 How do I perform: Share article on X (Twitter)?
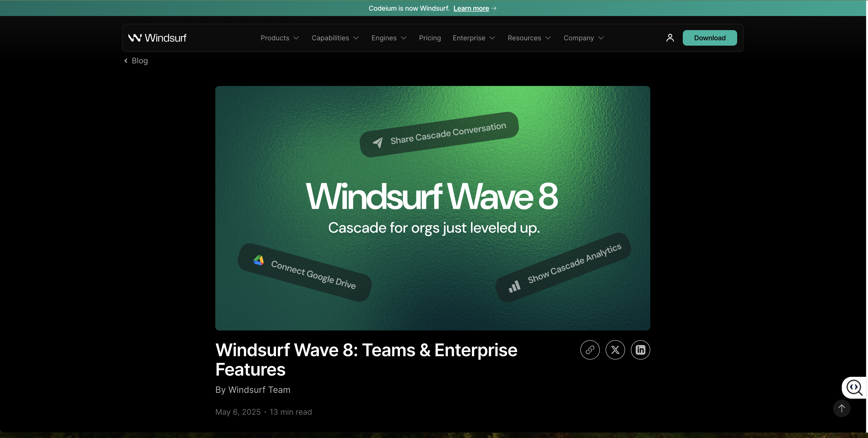615,350
